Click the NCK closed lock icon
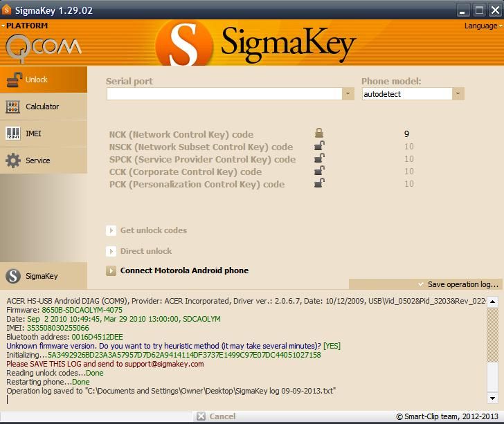Image resolution: width=504 pixels, height=424 pixels. pos(319,133)
